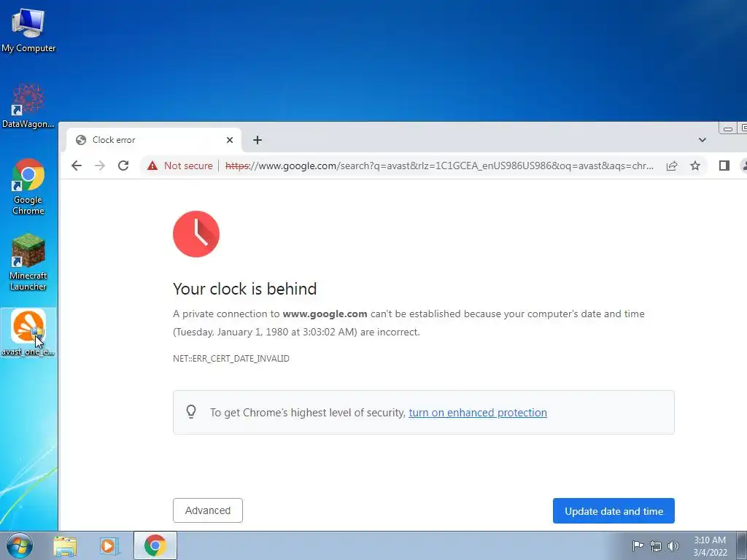Click the address bar URL

point(438,166)
